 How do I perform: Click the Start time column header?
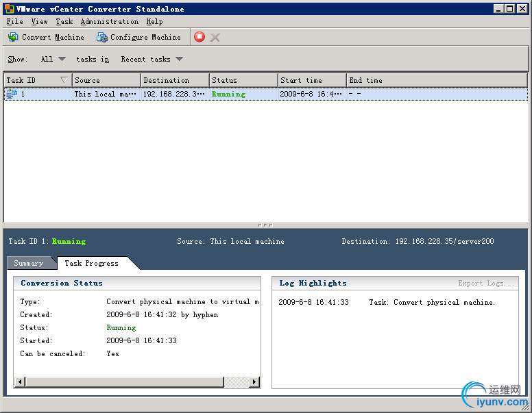[312, 80]
